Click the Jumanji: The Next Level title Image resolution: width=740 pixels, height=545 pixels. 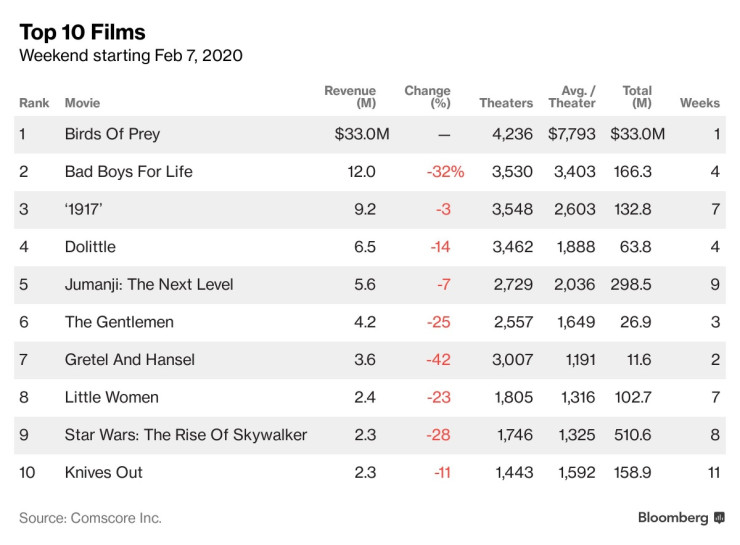point(149,284)
